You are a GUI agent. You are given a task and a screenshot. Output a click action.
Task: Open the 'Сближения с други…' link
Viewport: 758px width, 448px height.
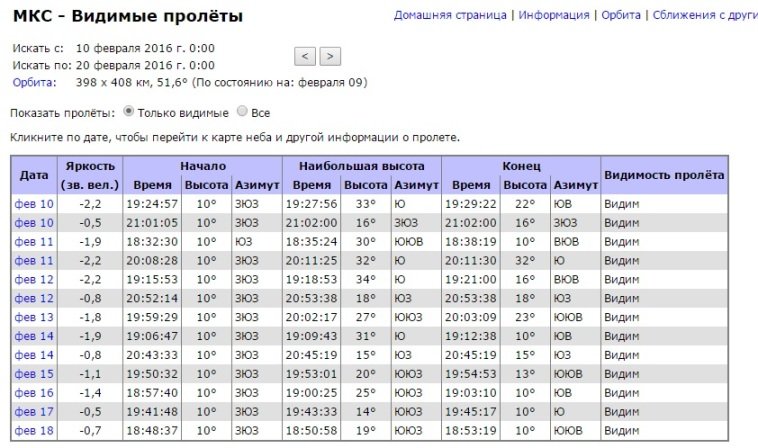(x=705, y=15)
